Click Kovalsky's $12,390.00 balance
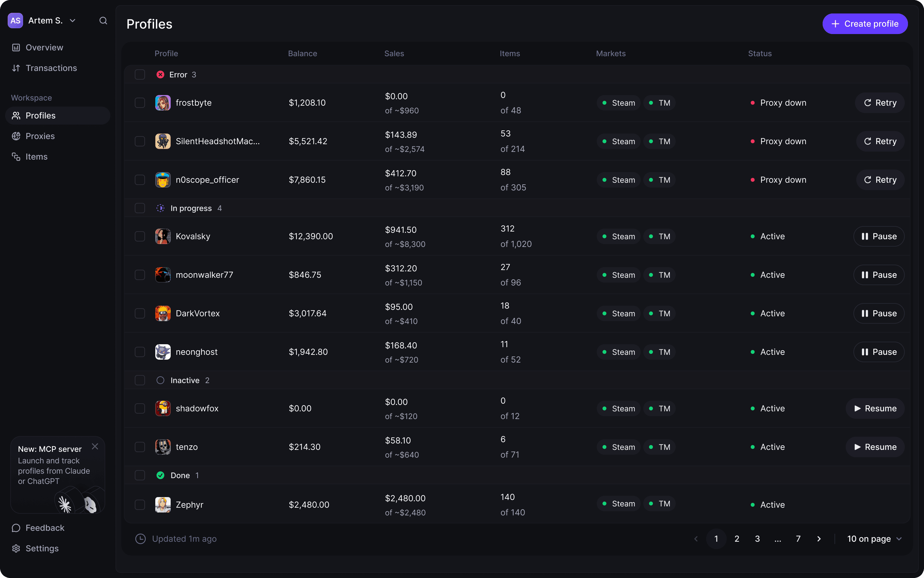 (x=311, y=236)
